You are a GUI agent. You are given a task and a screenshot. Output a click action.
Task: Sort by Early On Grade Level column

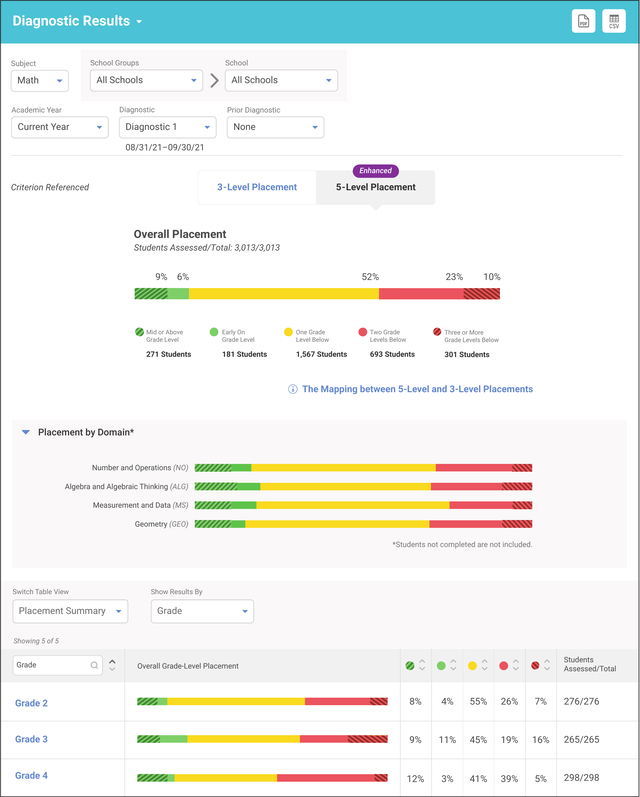453,665
